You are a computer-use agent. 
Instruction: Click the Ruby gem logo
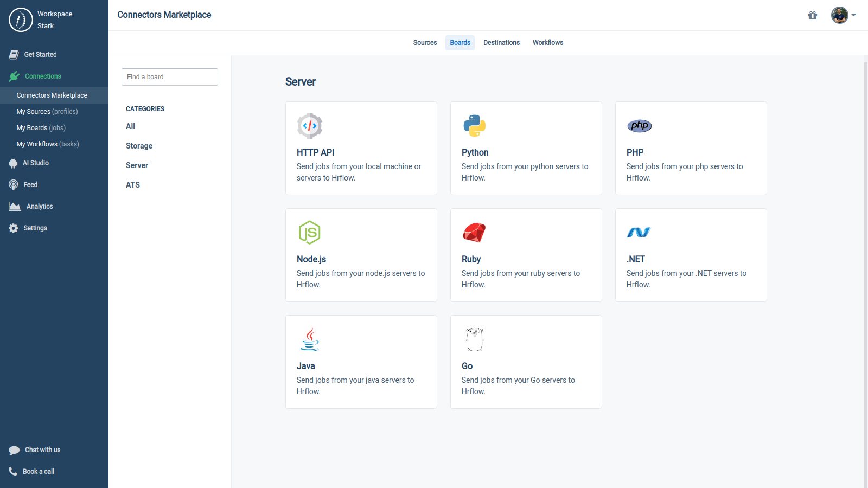pyautogui.click(x=474, y=233)
